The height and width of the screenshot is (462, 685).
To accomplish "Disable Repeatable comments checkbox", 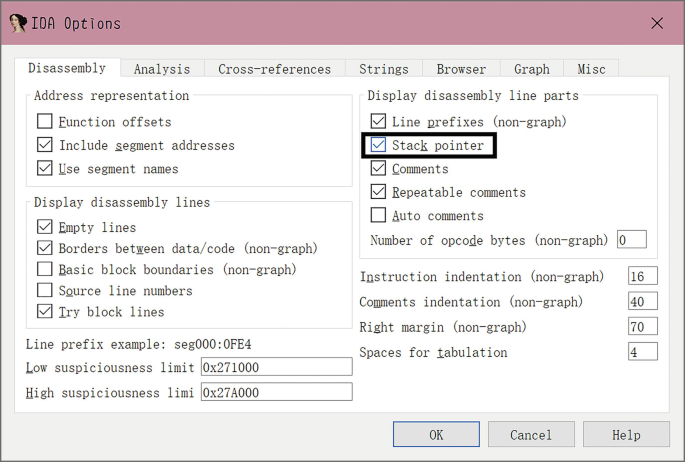I will point(378,192).
